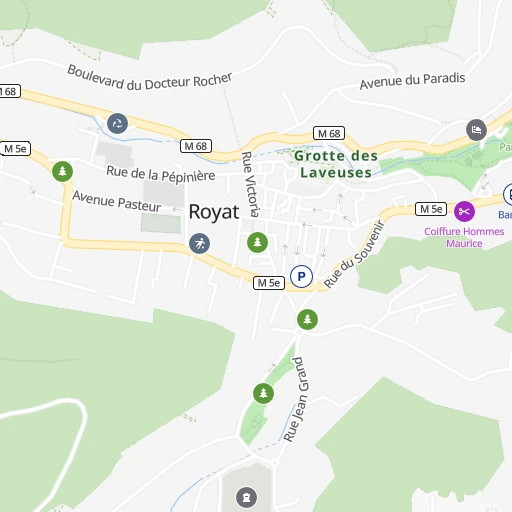Click the Coiffure Hommes Maurice label
The image size is (512, 512).
coord(464,237)
